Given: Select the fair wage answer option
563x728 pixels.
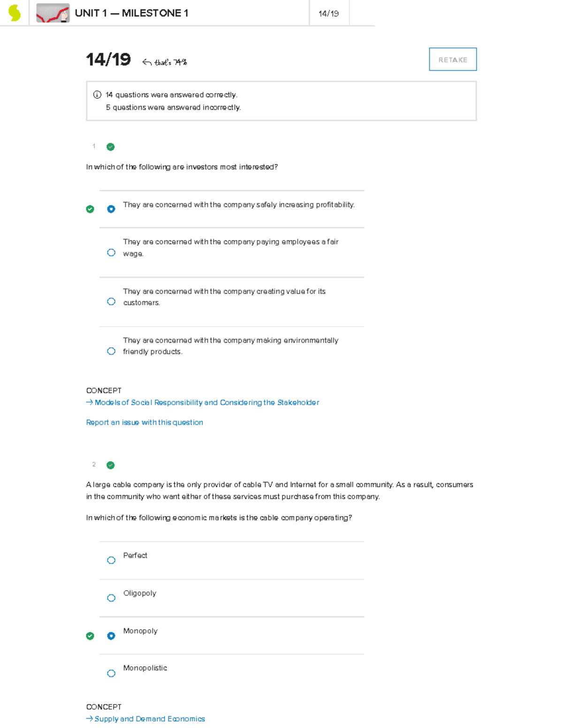Looking at the screenshot, I should point(111,252).
